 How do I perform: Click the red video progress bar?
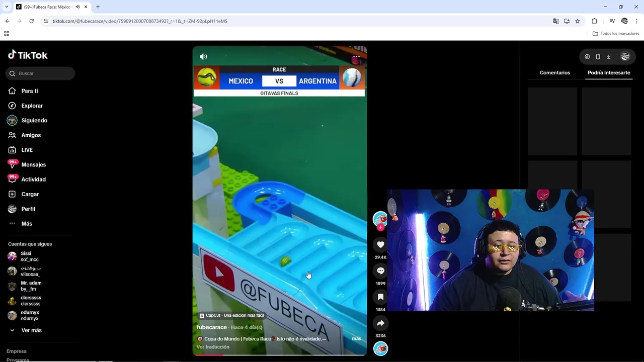tap(279, 354)
